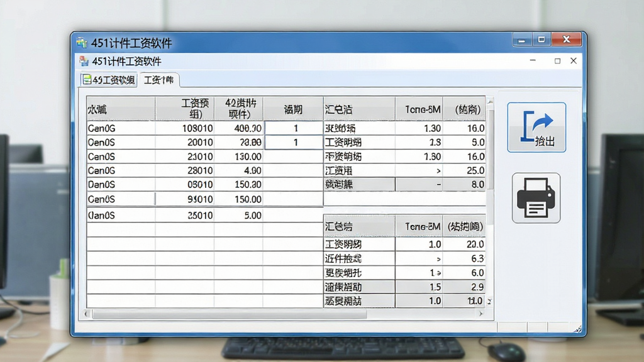
Task: Click the upper summary table's Tone-5M column header
Action: coord(419,109)
